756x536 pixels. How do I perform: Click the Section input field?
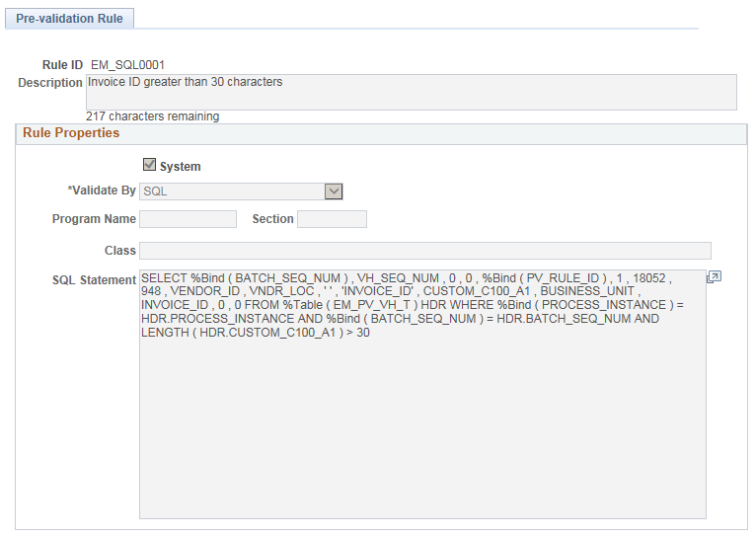point(333,219)
